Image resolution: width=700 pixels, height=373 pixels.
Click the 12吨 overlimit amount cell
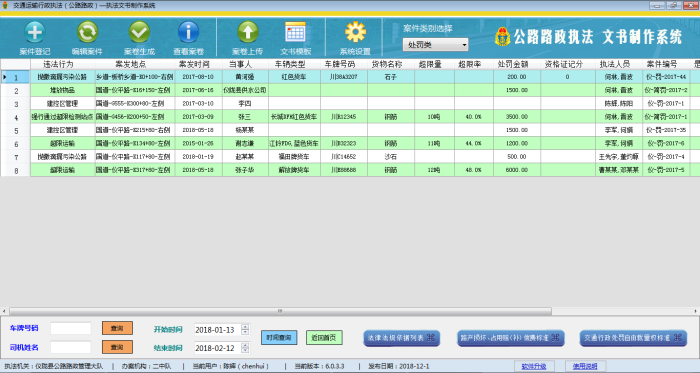tap(434, 170)
